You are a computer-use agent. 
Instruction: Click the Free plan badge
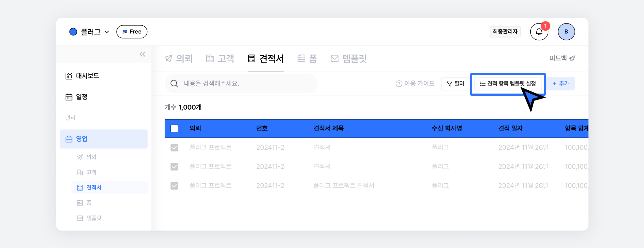tap(132, 32)
